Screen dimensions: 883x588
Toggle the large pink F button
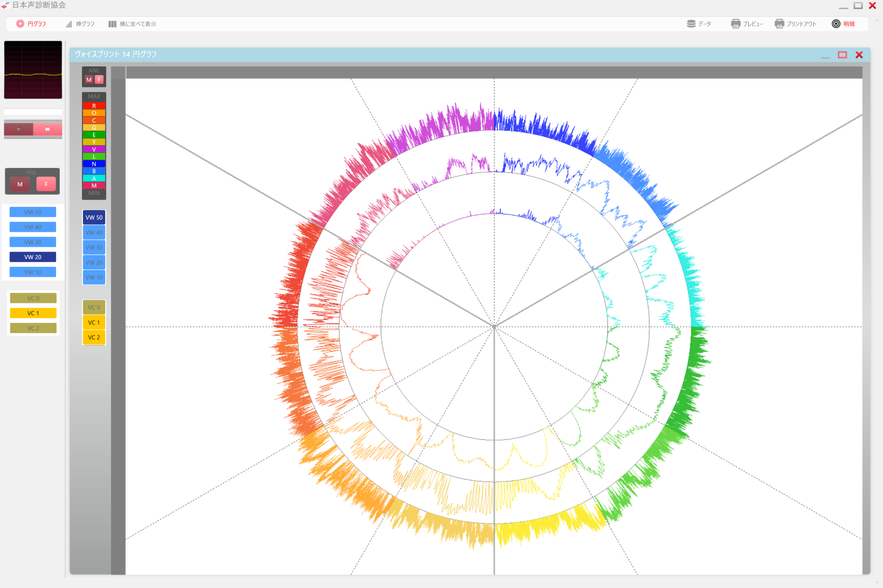point(46,184)
